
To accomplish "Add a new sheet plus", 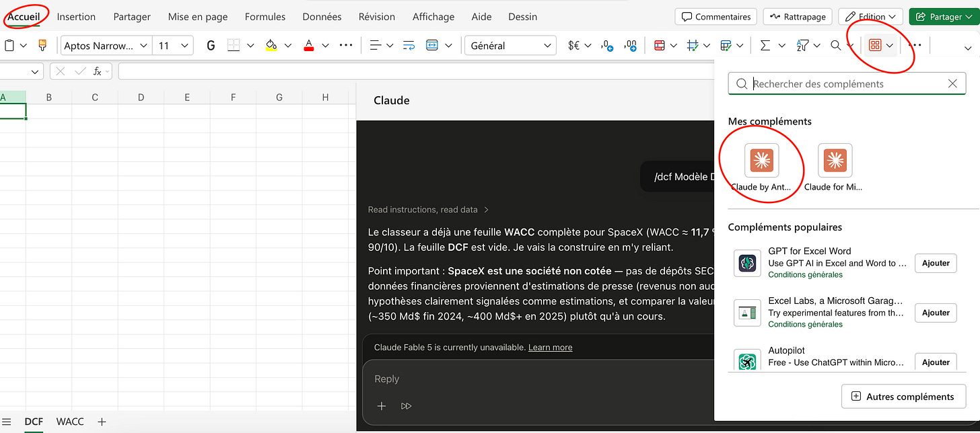I will [x=102, y=422].
